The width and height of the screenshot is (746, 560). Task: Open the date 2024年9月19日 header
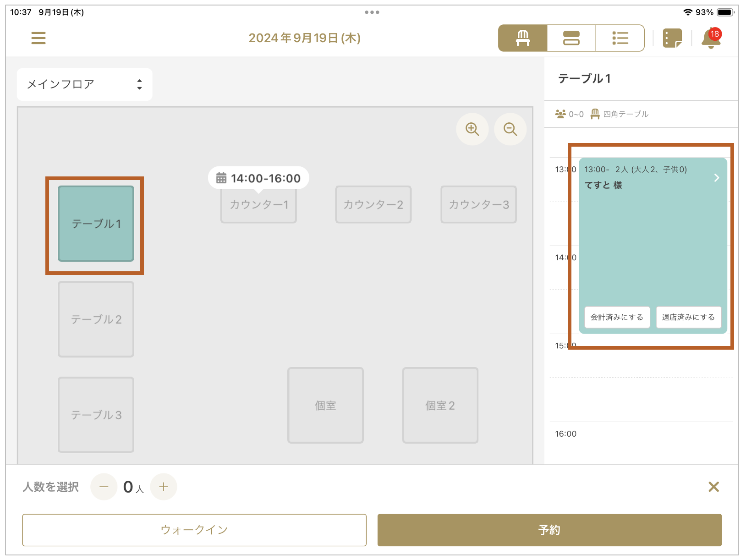[x=304, y=38]
